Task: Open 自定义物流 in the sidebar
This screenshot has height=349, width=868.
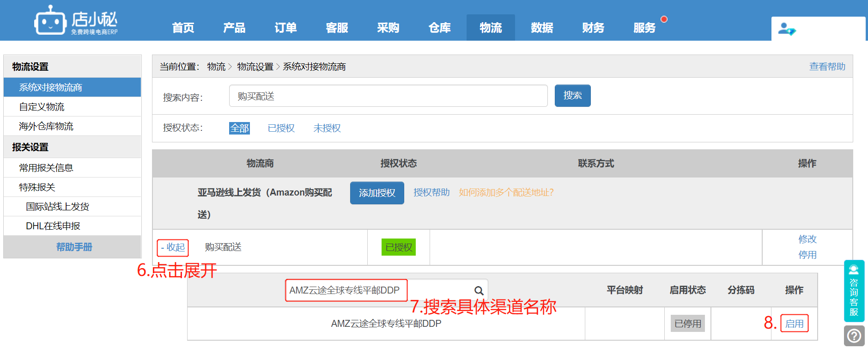Action: (x=72, y=107)
